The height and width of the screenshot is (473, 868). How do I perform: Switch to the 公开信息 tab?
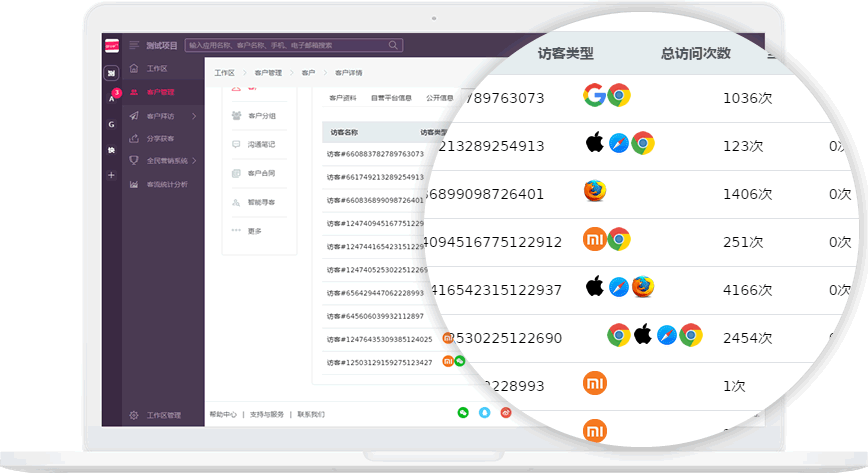[439, 98]
